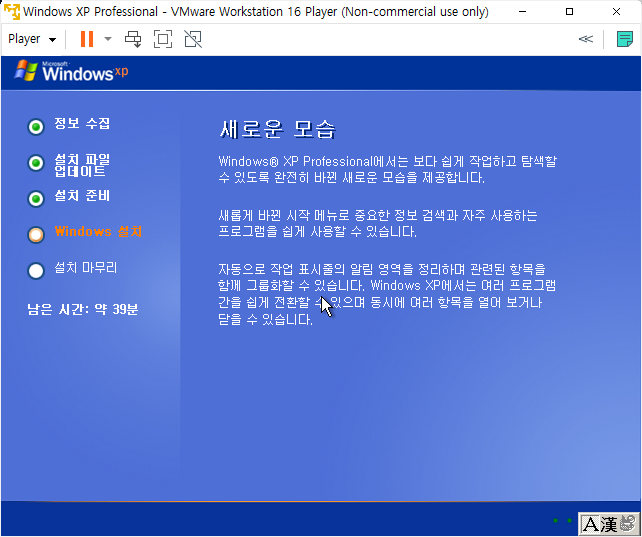This screenshot has height=537, width=642.
Task: Click the paragraph starting Windows® XP Professional에서는
Action: point(387,169)
